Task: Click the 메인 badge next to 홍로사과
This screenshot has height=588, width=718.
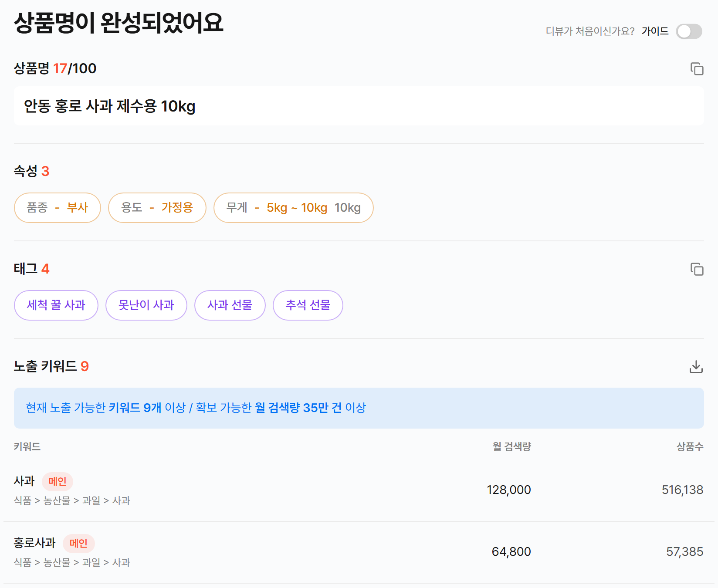Action: pyautogui.click(x=79, y=543)
